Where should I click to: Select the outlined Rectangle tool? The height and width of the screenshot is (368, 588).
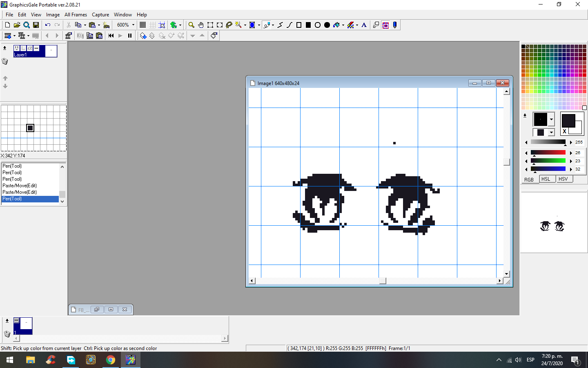[299, 25]
